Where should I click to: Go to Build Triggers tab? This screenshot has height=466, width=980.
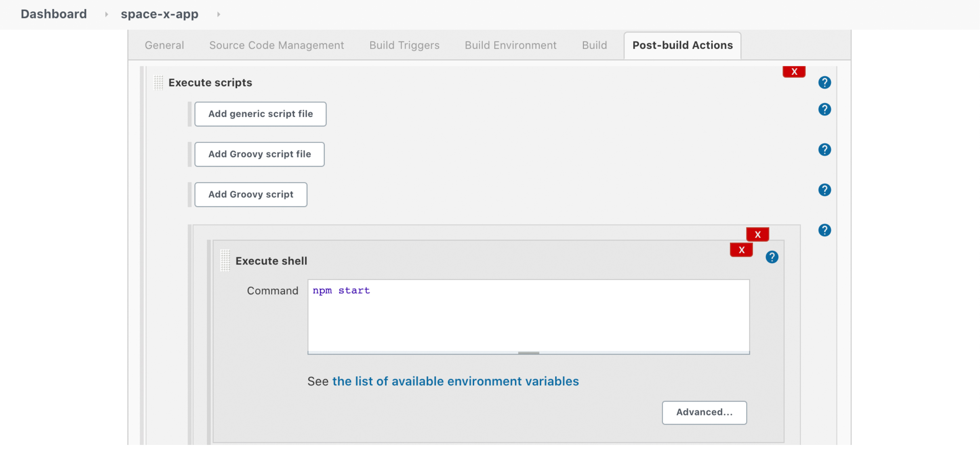404,45
